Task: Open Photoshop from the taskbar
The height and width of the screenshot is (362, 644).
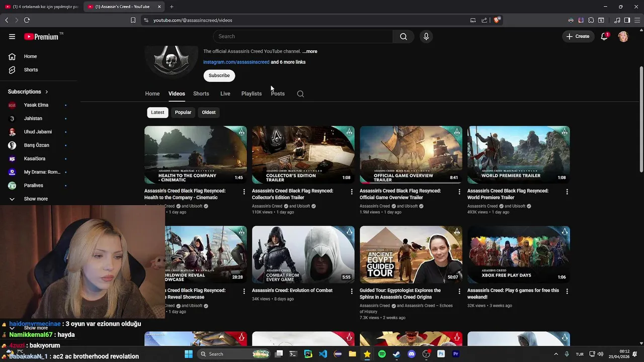Action: [x=441, y=354]
